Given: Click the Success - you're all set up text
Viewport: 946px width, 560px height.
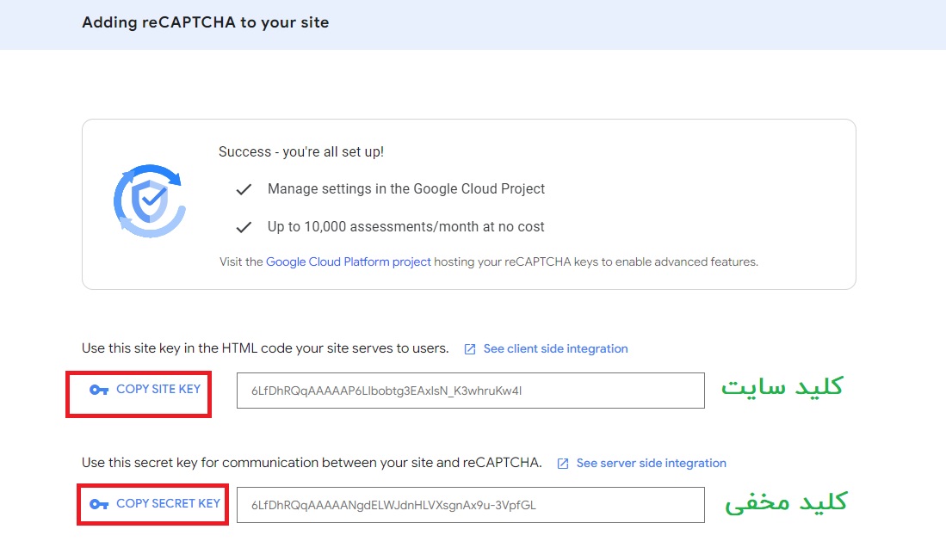Looking at the screenshot, I should coord(300,151).
